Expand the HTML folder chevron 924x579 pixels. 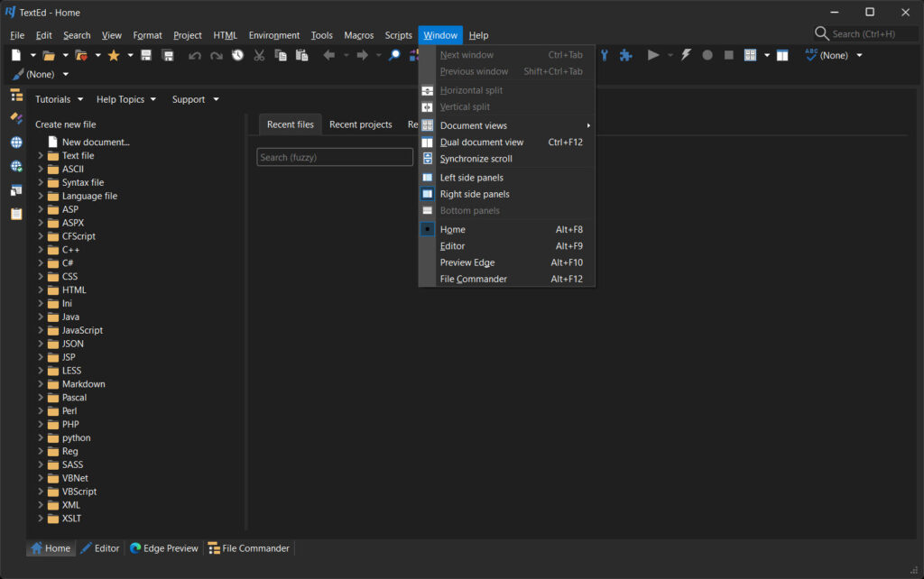[x=40, y=289]
